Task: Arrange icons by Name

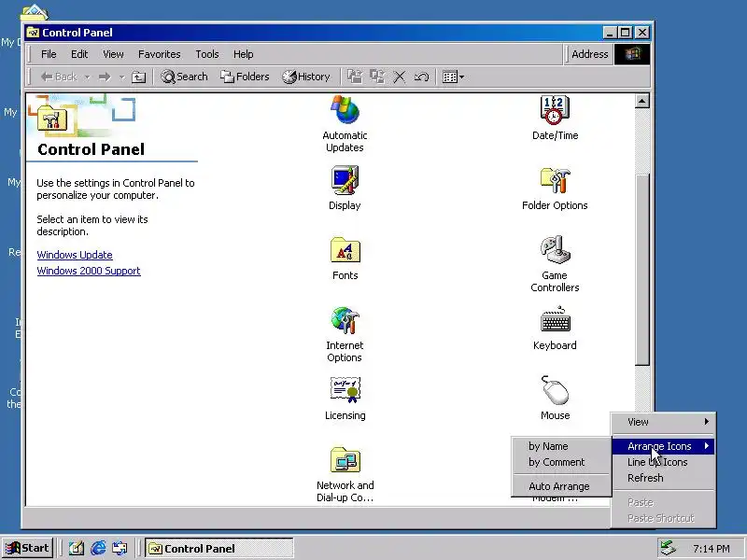Action: [561, 446]
